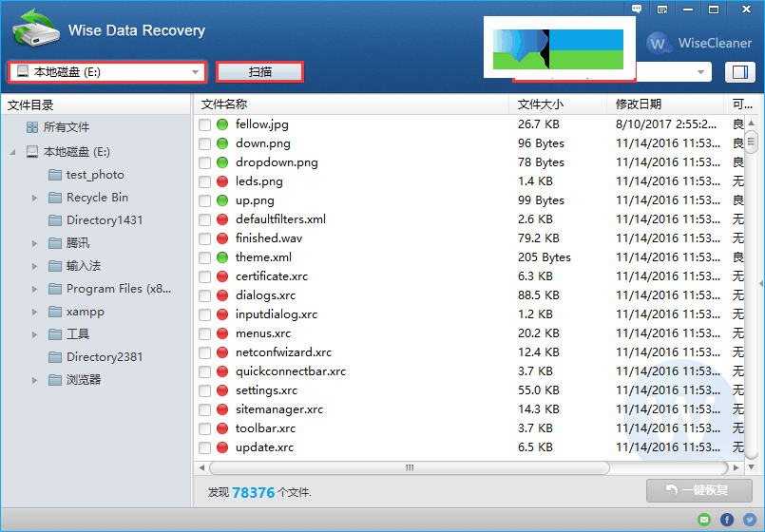Image resolution: width=765 pixels, height=532 pixels.
Task: Click the vertical scrollbar down arrow
Action: [x=752, y=467]
